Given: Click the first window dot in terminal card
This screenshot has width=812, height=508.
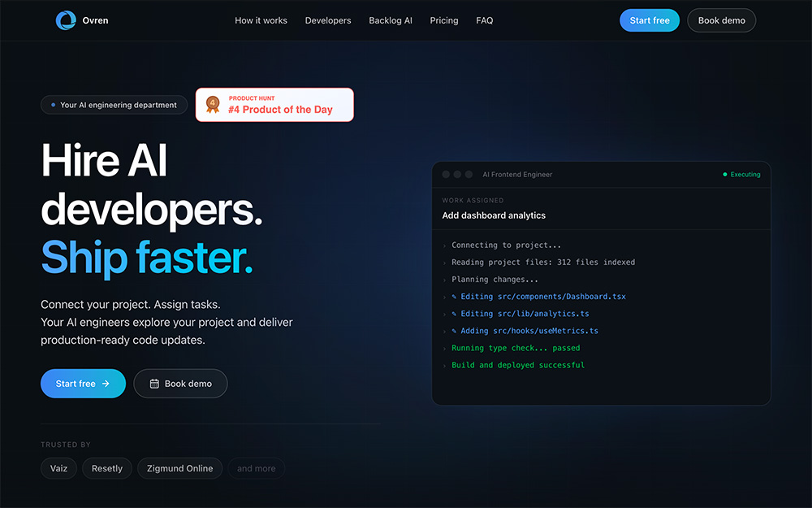Looking at the screenshot, I should (446, 175).
